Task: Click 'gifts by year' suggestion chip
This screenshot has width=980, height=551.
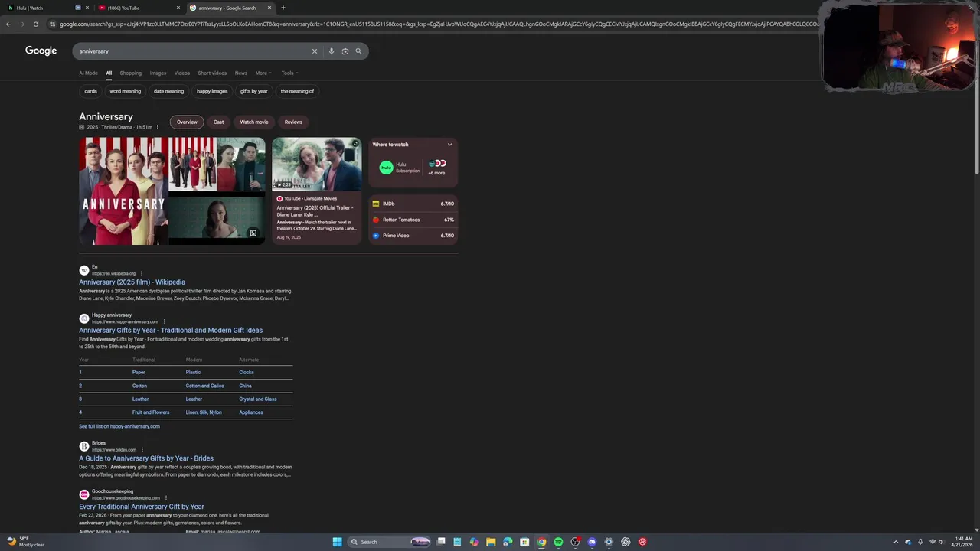Action: click(x=254, y=91)
